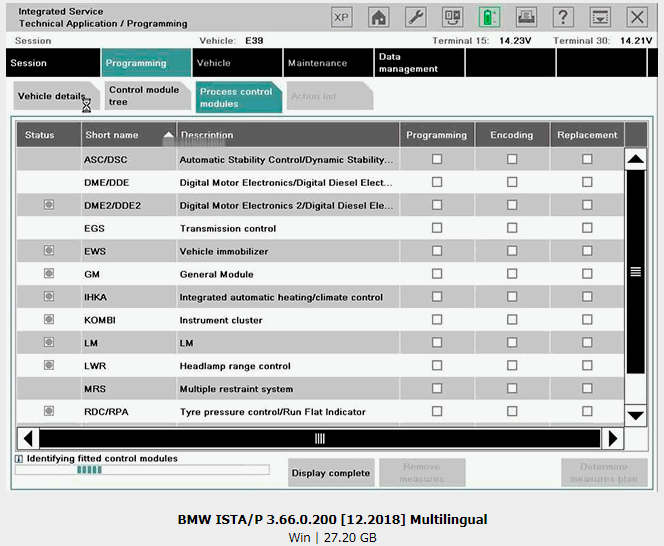Viewport: 664px width, 546px height.
Task: Select the Headlamp range control description
Action: (235, 366)
